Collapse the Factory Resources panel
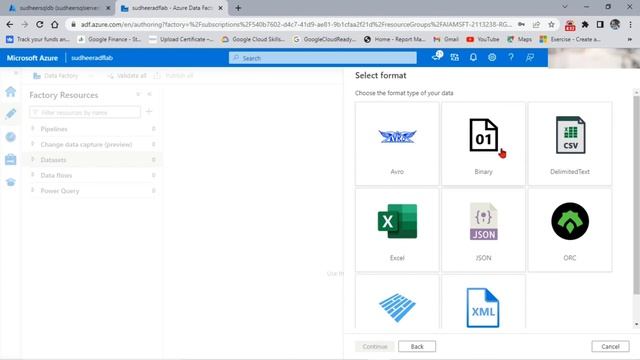The image size is (640, 360). (x=149, y=94)
